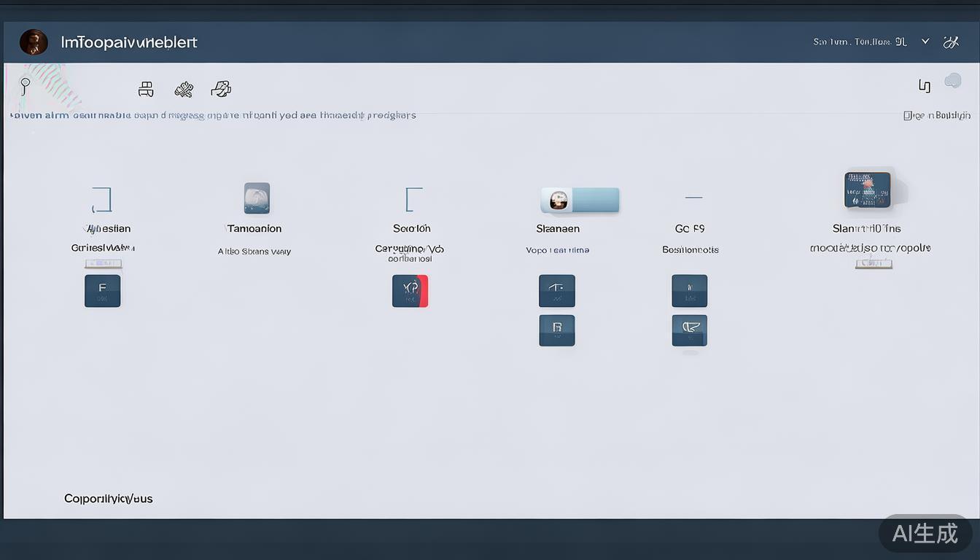Click the text link at toolbar far right

point(936,115)
